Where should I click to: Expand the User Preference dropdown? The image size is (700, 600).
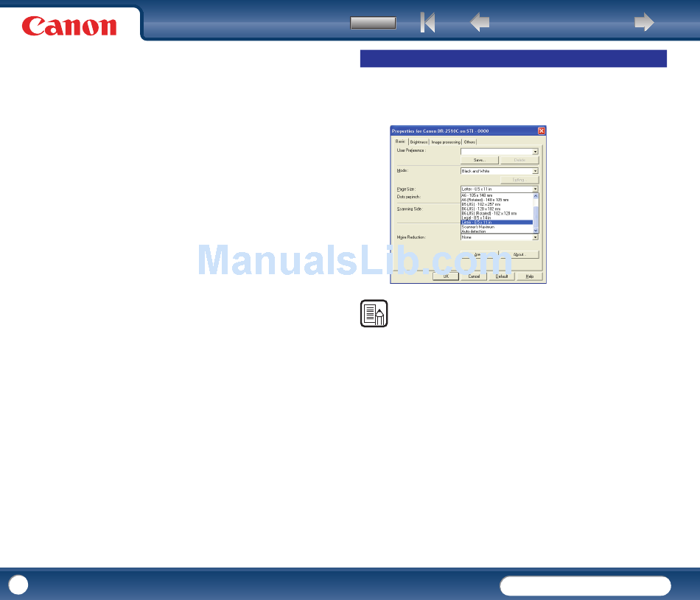tap(535, 152)
